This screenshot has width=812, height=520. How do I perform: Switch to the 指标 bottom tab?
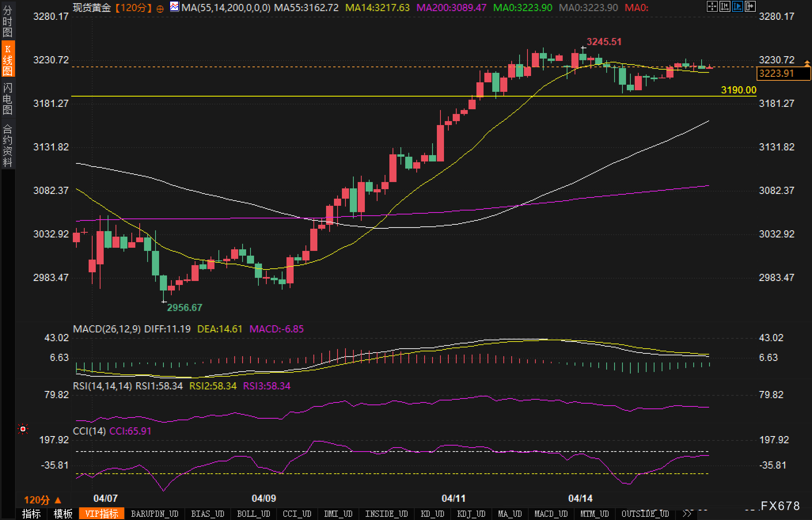pyautogui.click(x=32, y=514)
